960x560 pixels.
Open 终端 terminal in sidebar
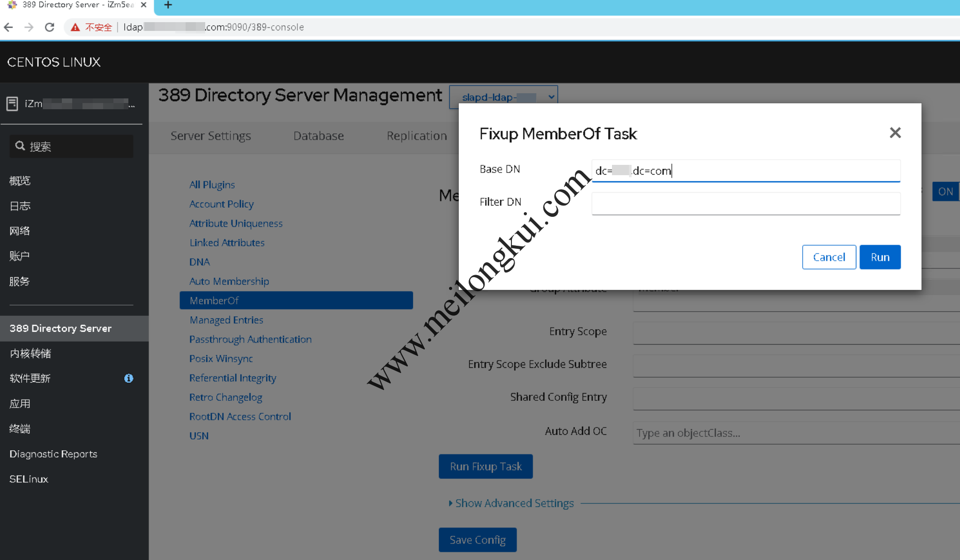(20, 429)
